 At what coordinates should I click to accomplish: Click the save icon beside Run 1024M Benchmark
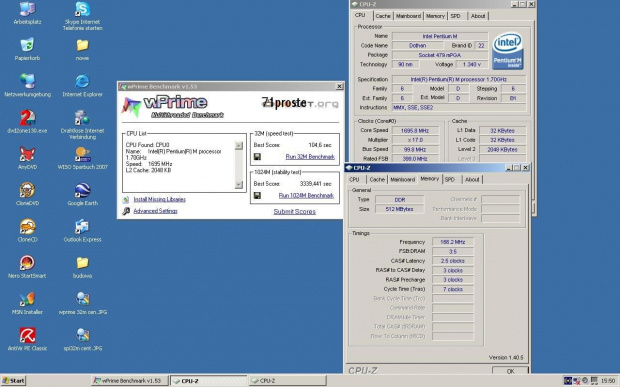257,196
